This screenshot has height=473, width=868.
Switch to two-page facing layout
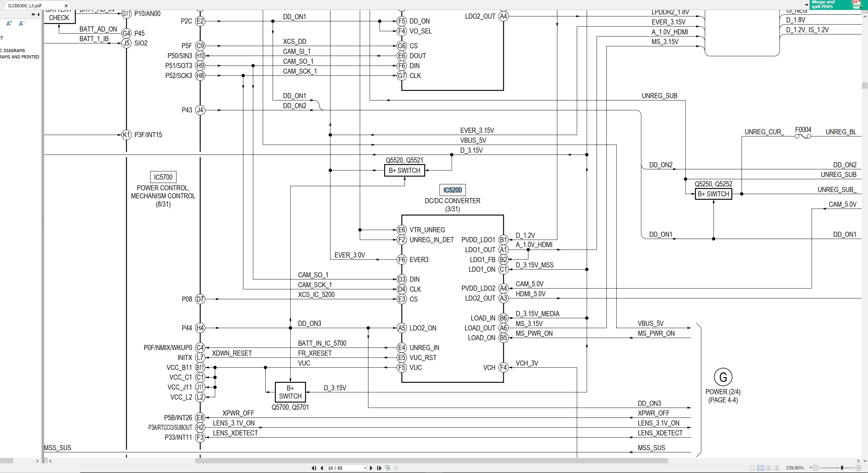point(768,468)
